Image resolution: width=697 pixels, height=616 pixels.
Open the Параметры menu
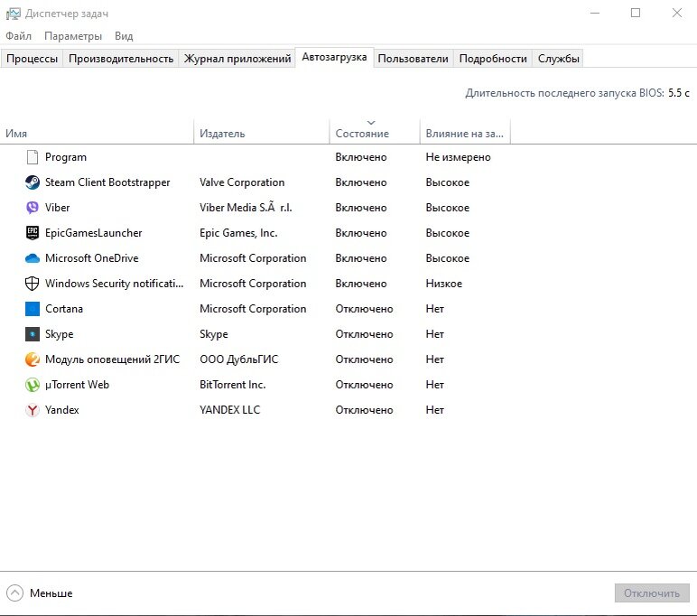[73, 36]
